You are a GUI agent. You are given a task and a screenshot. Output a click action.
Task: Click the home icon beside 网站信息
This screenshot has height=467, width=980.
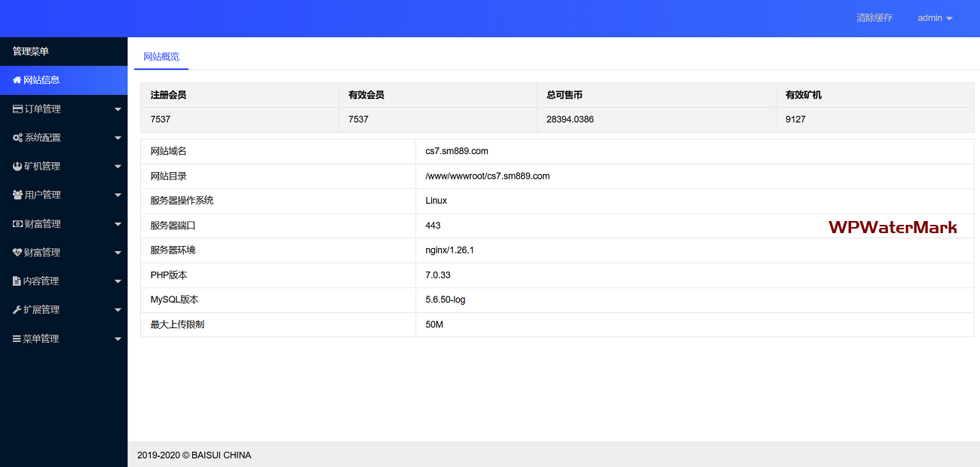[17, 80]
